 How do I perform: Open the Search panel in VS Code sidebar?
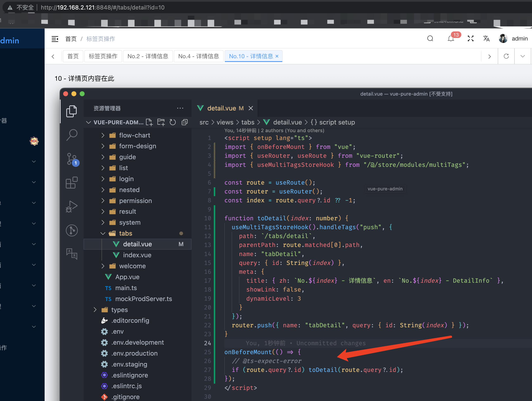coord(71,135)
